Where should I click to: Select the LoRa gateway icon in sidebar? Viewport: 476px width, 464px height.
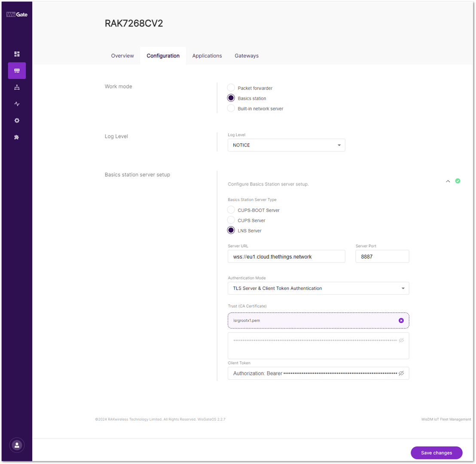click(x=17, y=71)
